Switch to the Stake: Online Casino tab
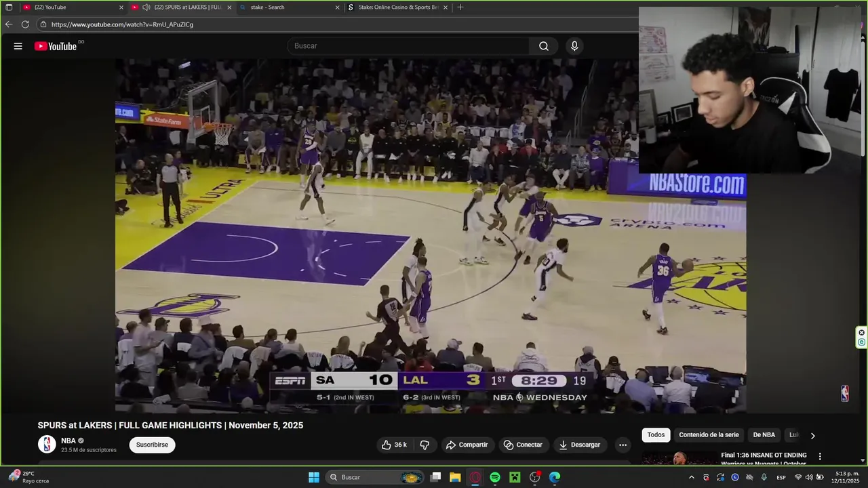The height and width of the screenshot is (488, 868). click(398, 7)
